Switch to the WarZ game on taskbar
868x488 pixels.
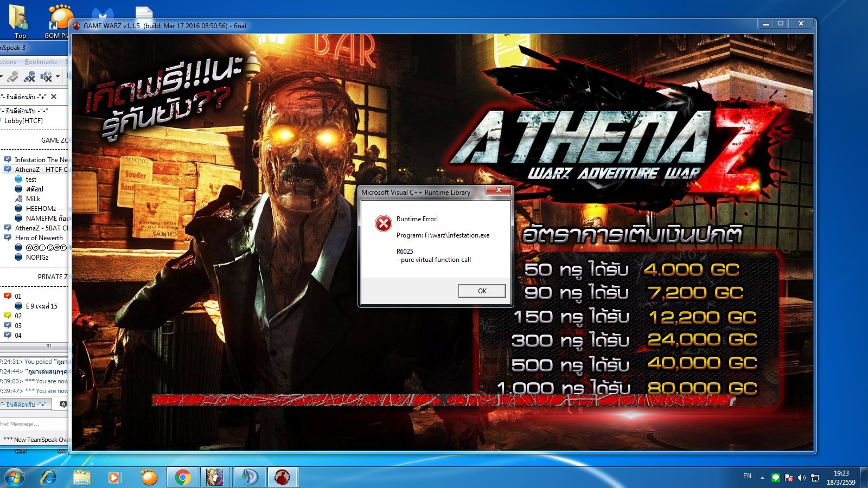(282, 478)
